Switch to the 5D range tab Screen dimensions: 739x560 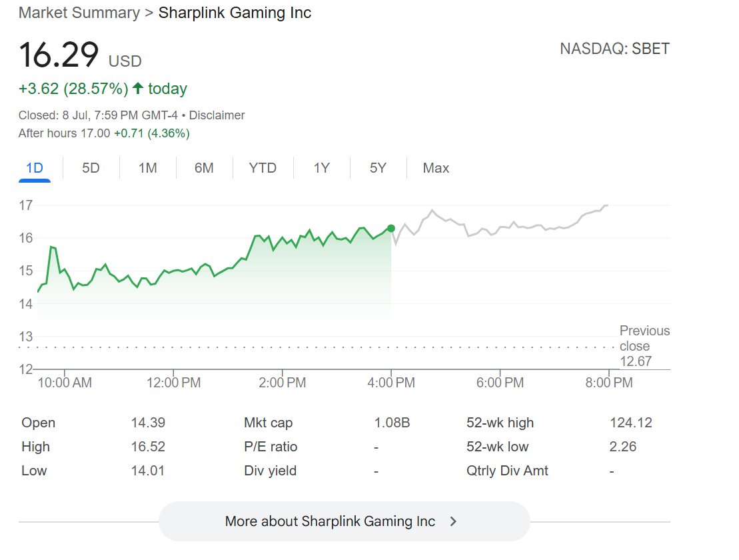(91, 168)
